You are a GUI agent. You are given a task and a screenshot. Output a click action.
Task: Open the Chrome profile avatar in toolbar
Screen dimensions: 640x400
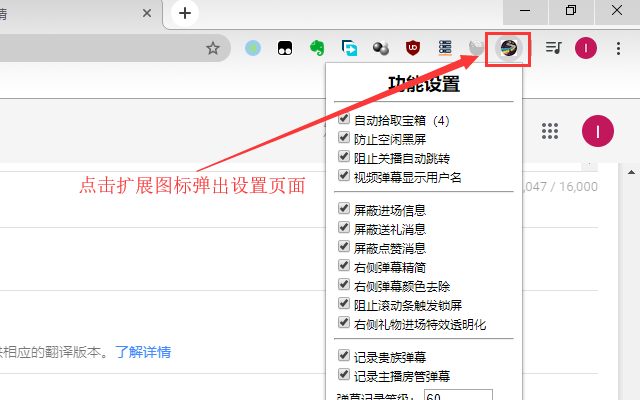tap(586, 48)
